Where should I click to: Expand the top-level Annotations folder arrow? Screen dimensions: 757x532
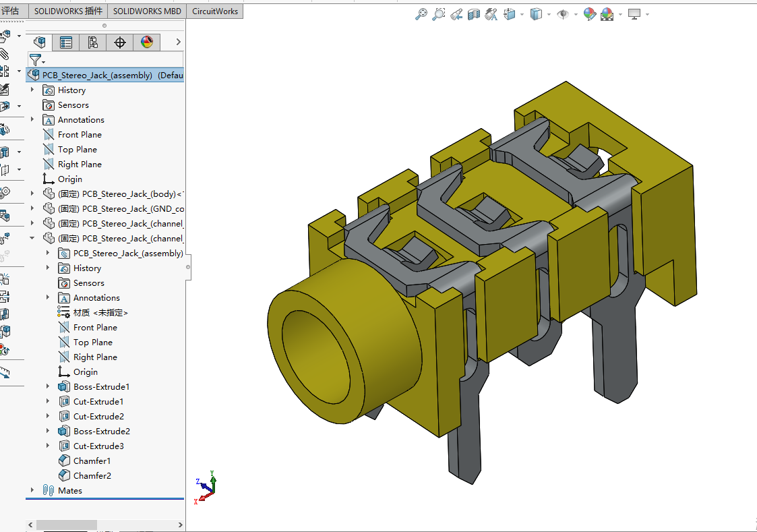[x=32, y=119]
